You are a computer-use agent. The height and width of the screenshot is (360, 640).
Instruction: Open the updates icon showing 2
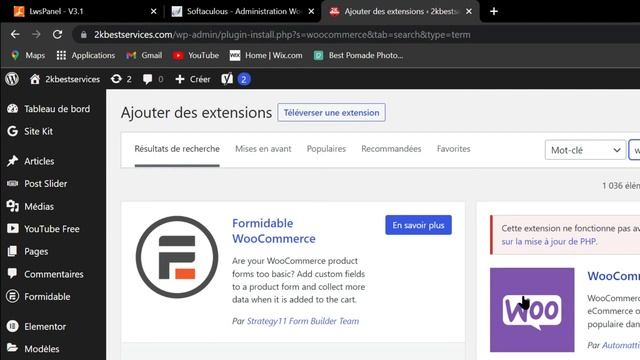[121, 79]
